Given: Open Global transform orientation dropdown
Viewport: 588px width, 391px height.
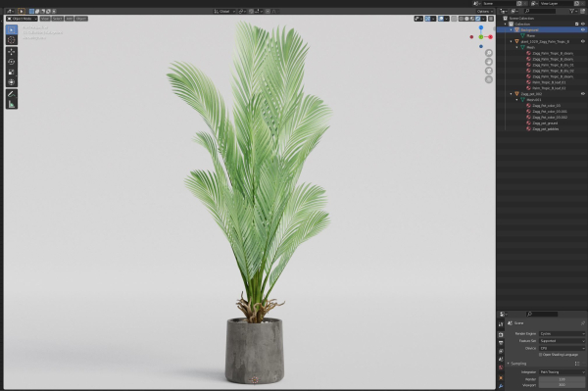Looking at the screenshot, I should [224, 11].
